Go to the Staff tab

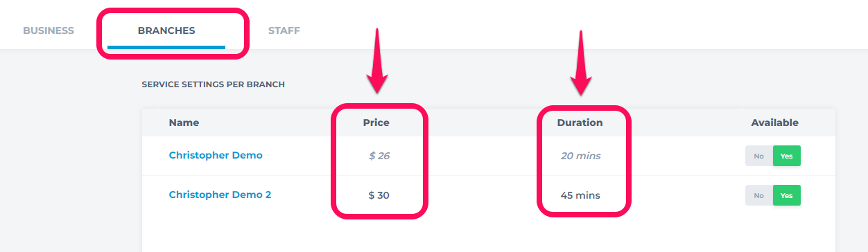[284, 30]
